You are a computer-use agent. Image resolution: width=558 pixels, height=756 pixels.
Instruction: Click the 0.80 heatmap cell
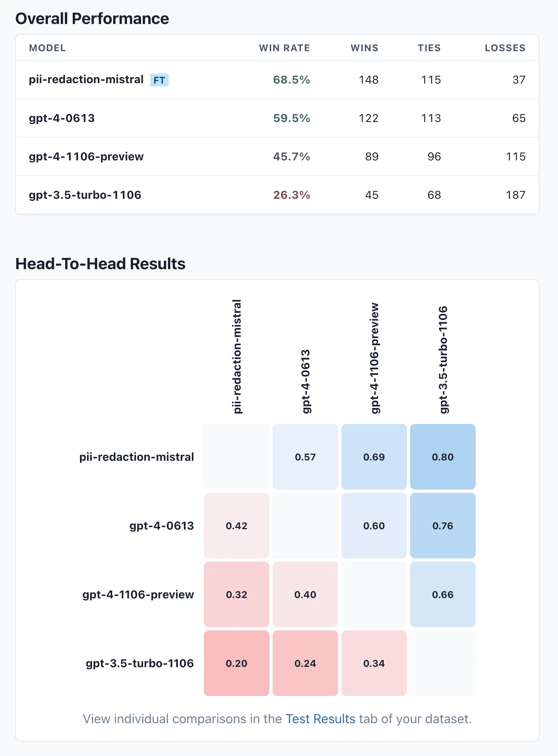pos(443,457)
